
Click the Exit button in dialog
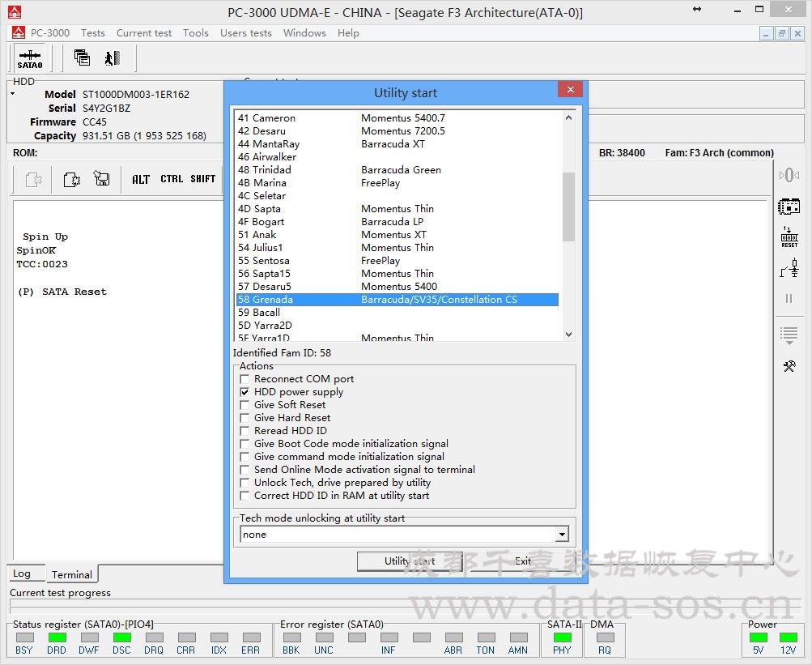point(523,561)
